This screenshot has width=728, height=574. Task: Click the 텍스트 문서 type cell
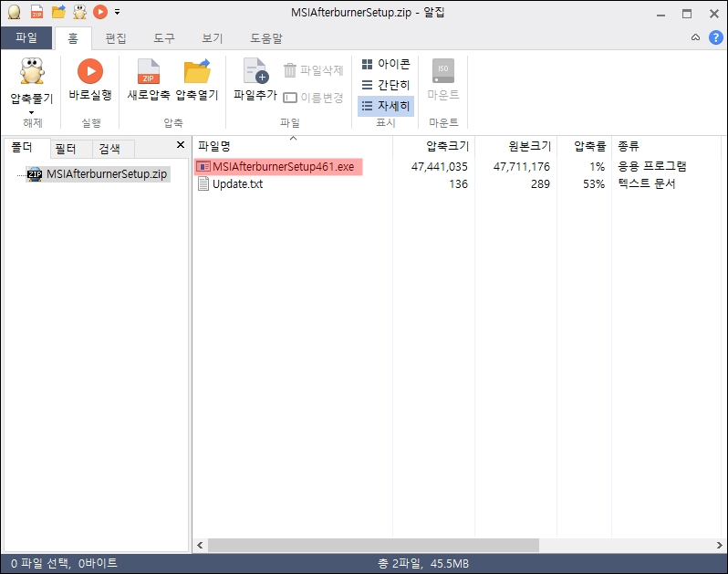646,184
